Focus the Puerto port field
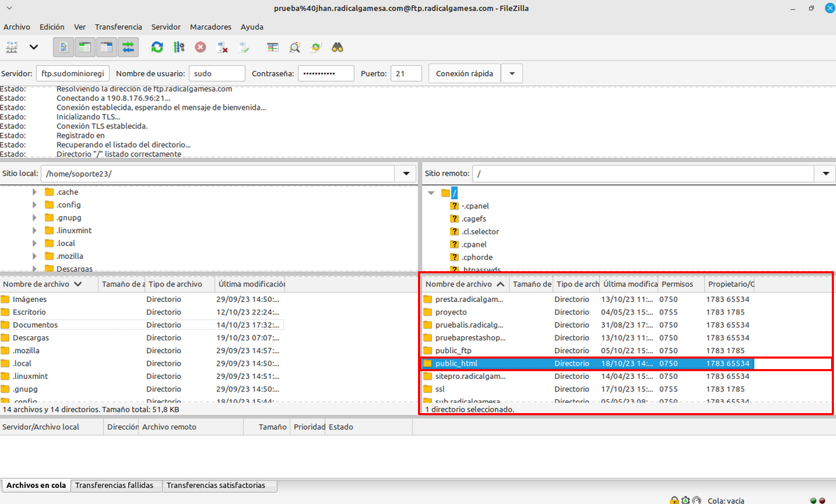 point(406,73)
